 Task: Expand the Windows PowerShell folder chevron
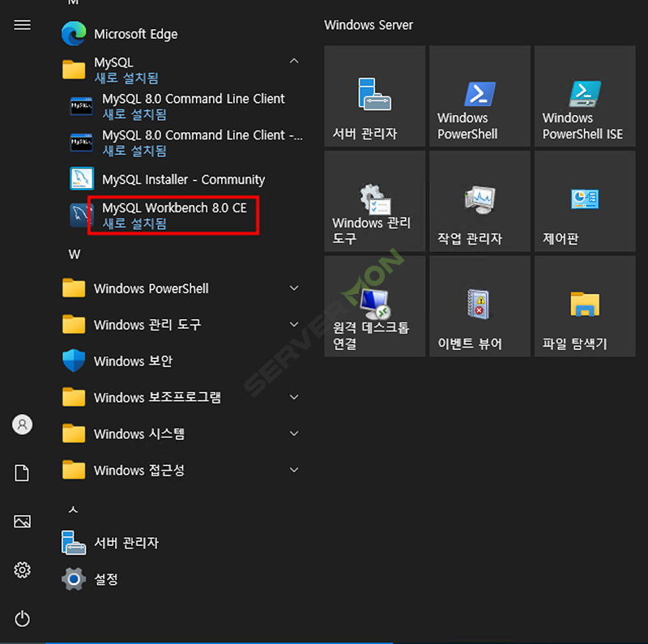pos(294,288)
